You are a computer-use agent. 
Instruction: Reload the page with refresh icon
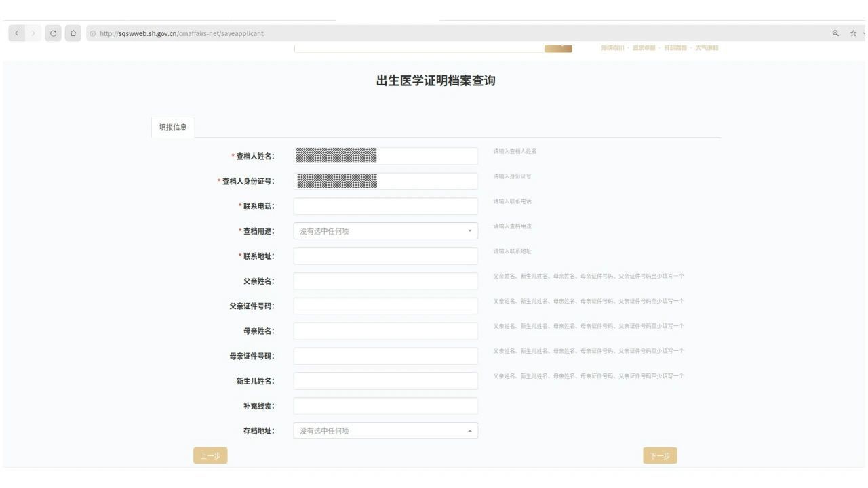point(54,33)
